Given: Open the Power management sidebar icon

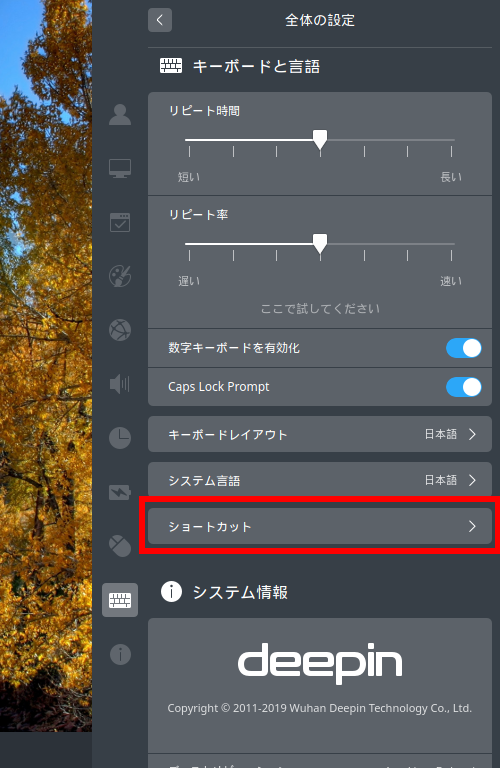Looking at the screenshot, I should point(120,492).
